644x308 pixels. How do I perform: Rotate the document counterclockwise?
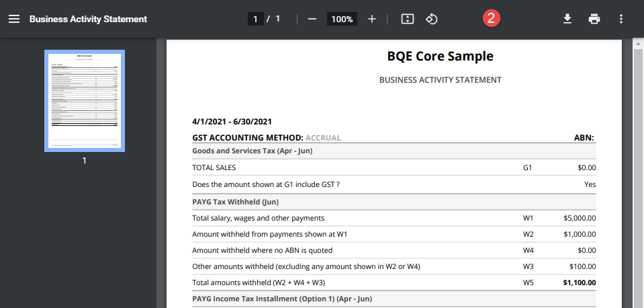(432, 19)
